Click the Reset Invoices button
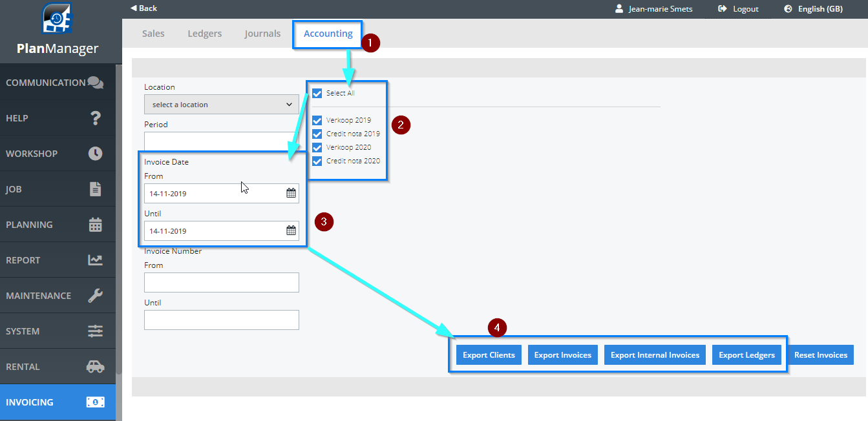The image size is (868, 421). [821, 355]
